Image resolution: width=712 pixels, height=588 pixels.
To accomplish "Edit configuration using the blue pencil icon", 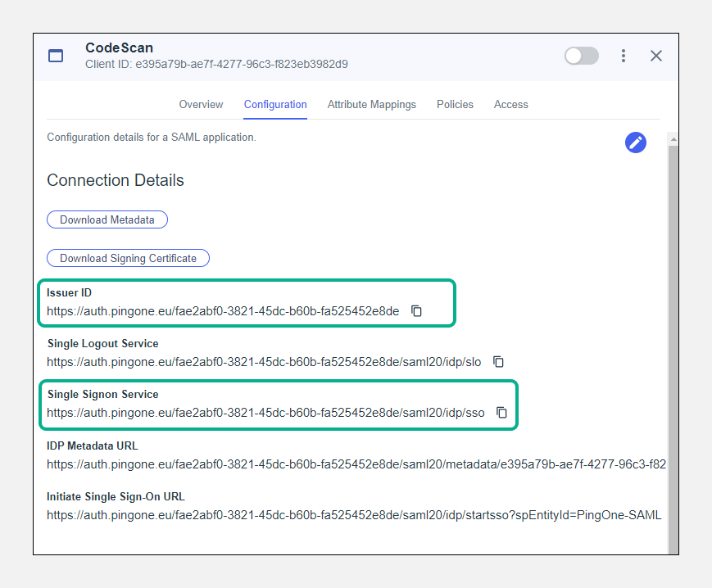I will (635, 142).
